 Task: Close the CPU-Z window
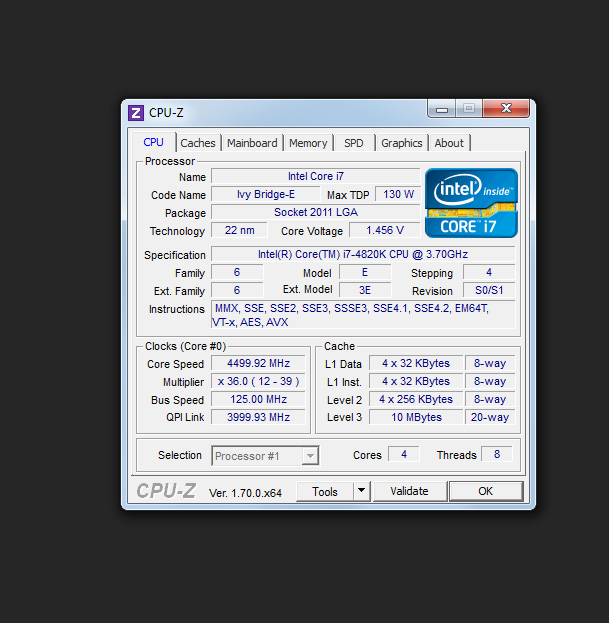click(x=506, y=108)
